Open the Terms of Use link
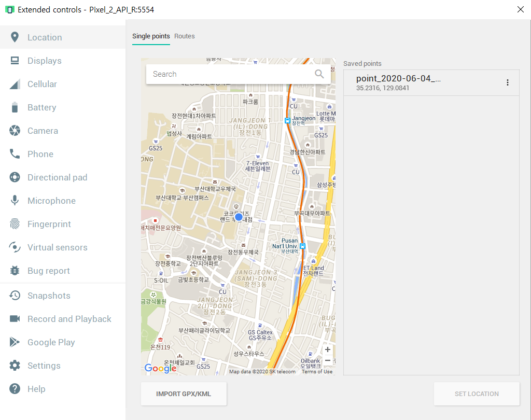Image resolution: width=531 pixels, height=420 pixels. tap(317, 372)
